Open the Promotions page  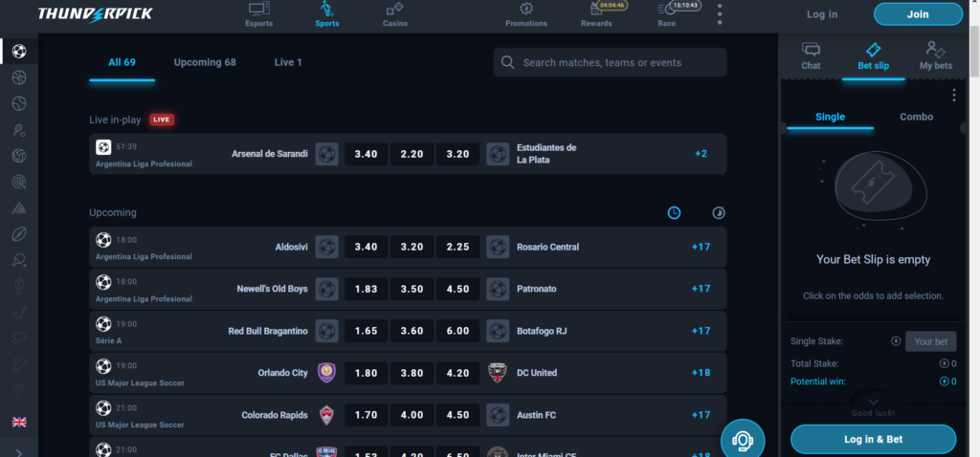[526, 15]
